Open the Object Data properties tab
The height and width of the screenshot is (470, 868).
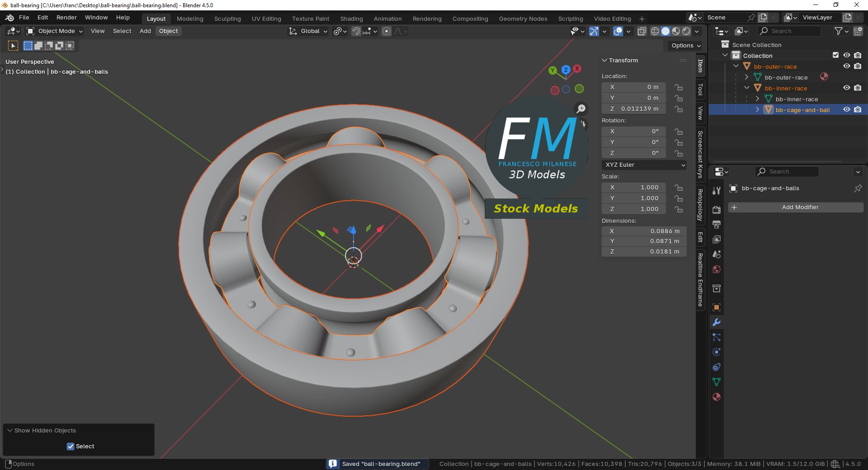click(x=717, y=382)
